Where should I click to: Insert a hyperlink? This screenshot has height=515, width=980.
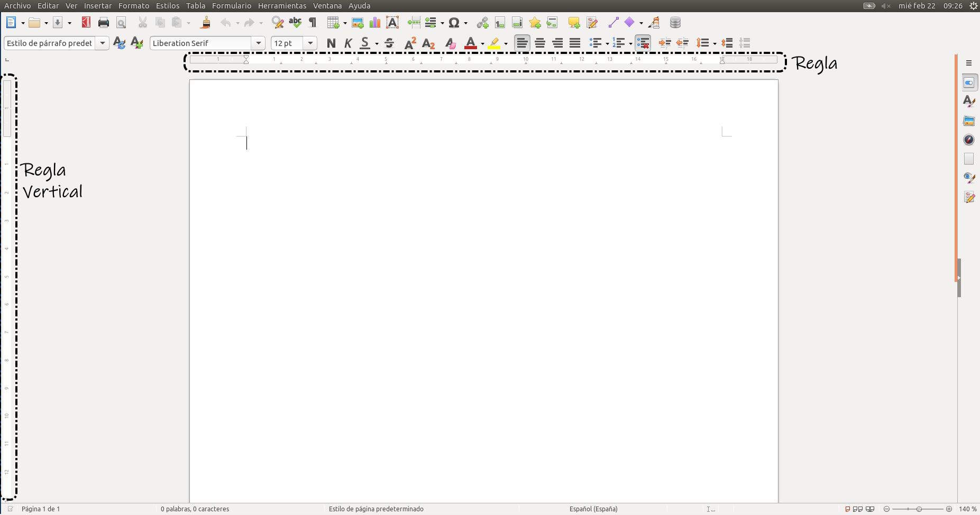[482, 23]
